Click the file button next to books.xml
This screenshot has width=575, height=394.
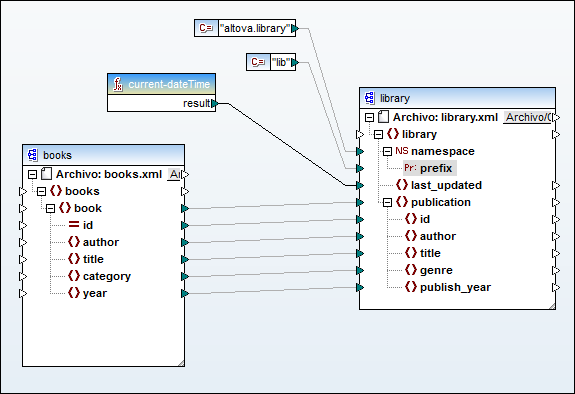174,174
